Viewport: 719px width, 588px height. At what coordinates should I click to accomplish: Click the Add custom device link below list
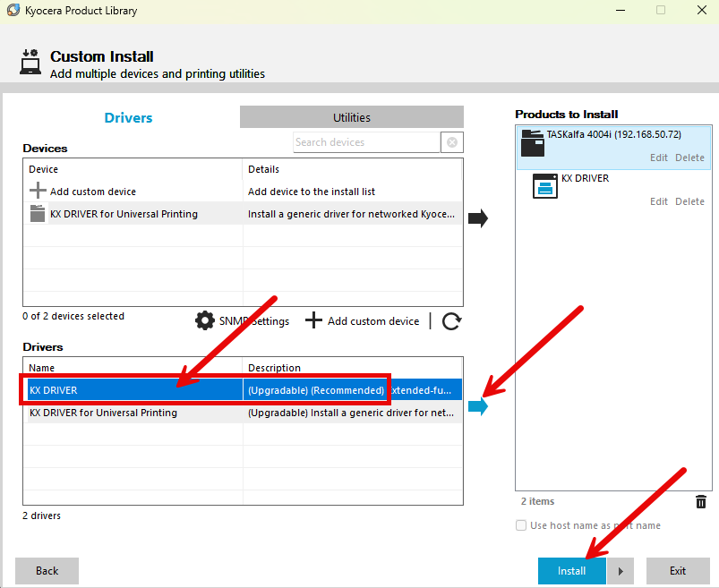373,321
